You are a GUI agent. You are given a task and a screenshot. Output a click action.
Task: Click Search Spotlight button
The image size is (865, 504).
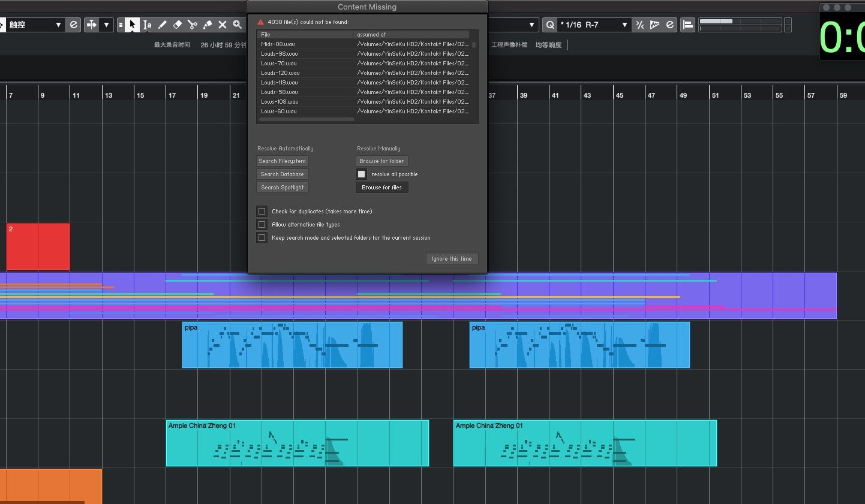coord(282,187)
